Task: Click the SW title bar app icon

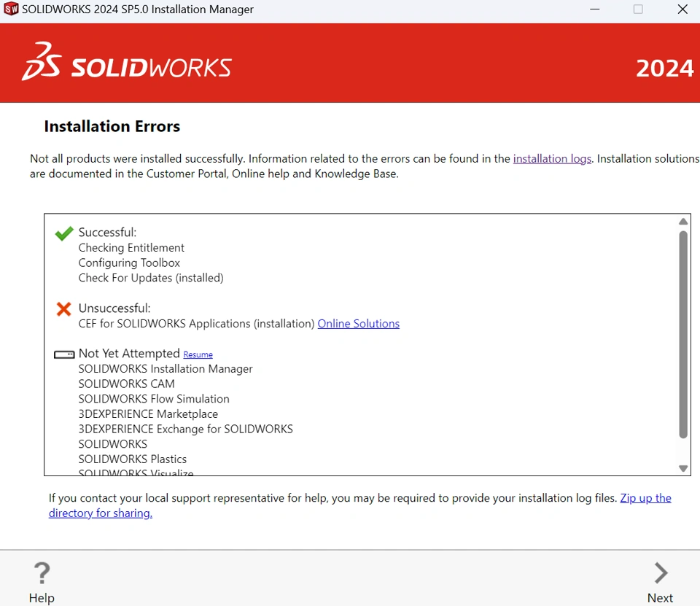Action: [x=11, y=9]
